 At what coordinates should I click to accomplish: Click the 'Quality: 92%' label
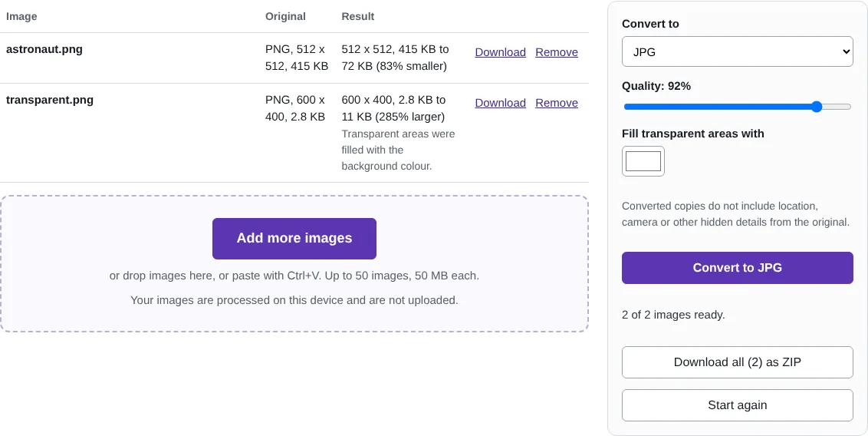point(656,87)
